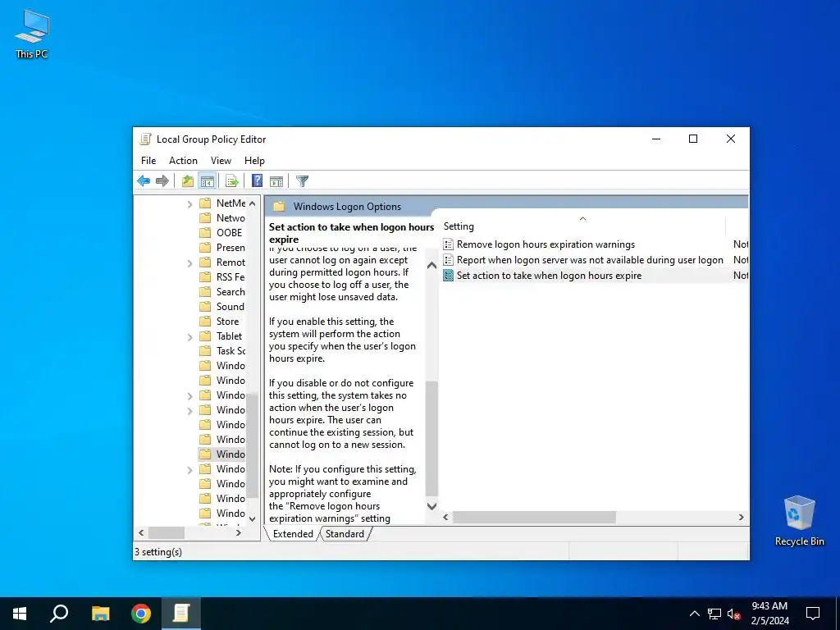Launch Google Chrome from taskbar

141,614
